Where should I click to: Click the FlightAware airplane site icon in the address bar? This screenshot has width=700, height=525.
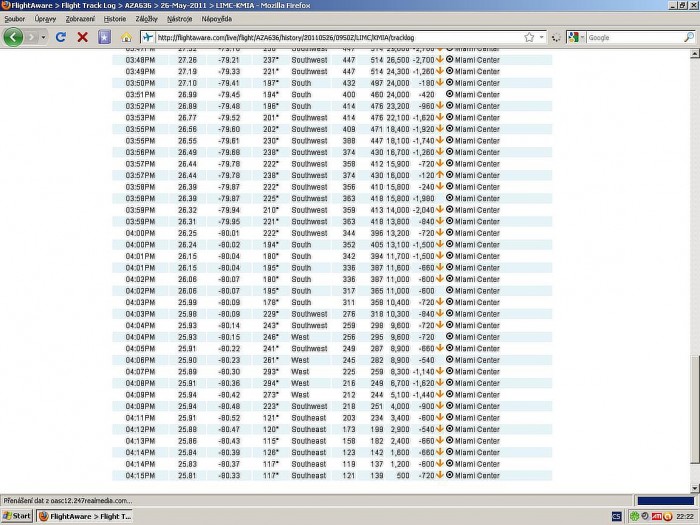click(x=148, y=38)
